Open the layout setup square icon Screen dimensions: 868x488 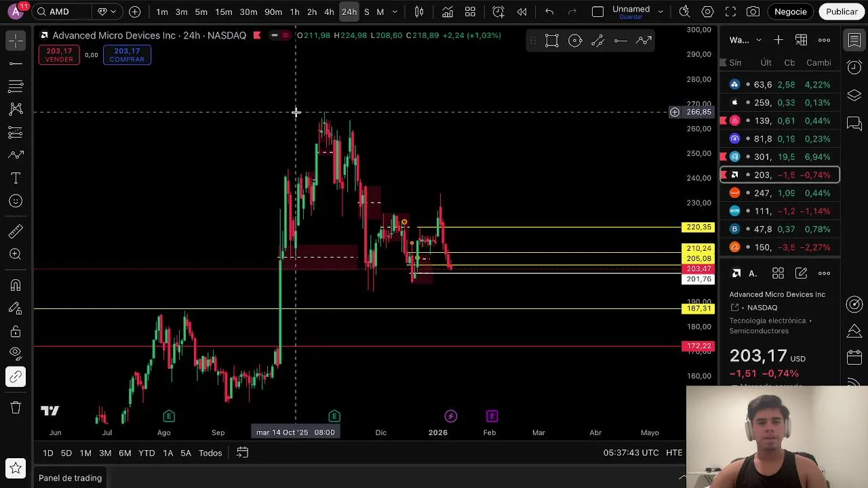[x=597, y=12]
